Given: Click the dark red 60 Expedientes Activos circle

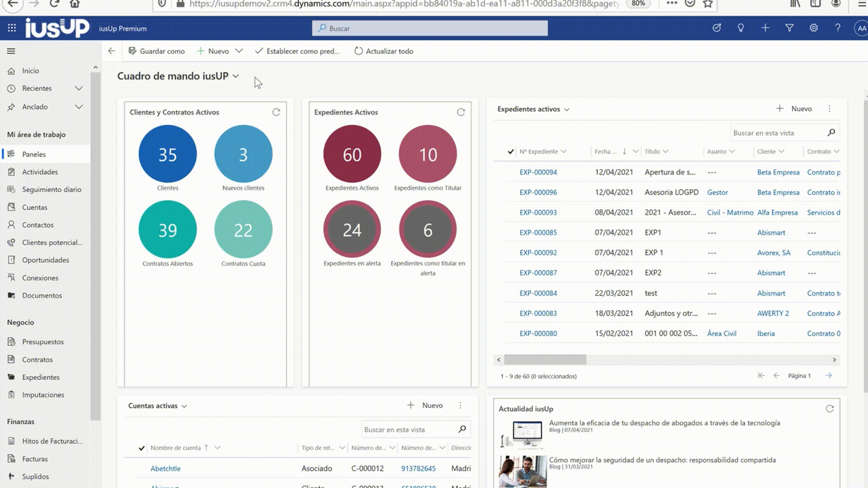Looking at the screenshot, I should pyautogui.click(x=352, y=154).
